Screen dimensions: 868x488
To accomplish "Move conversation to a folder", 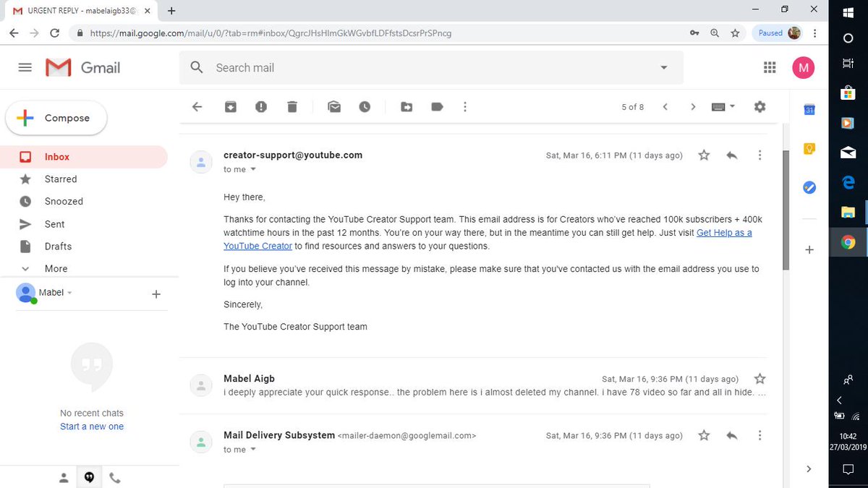I will click(x=407, y=106).
